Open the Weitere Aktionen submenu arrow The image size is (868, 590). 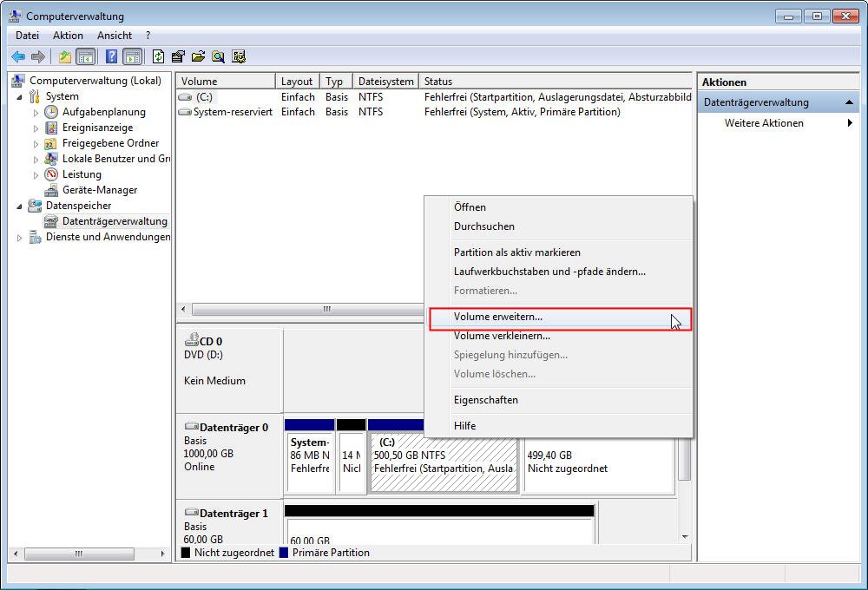(850, 123)
